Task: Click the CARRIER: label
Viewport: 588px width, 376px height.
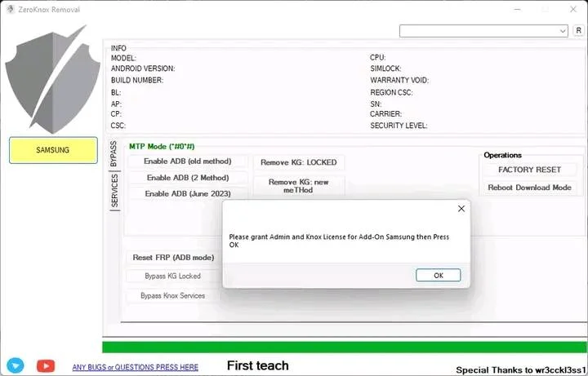Action: [x=385, y=114]
